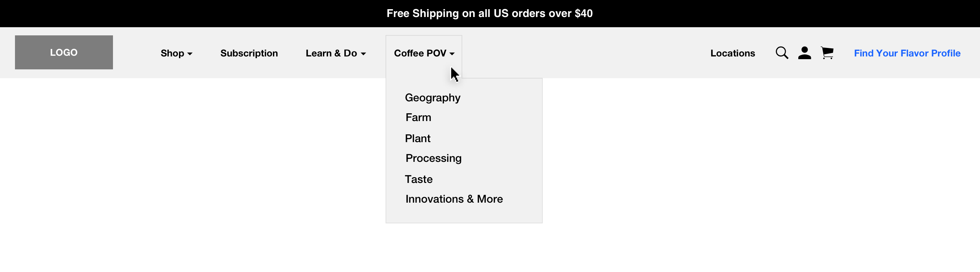This screenshot has width=980, height=272.
Task: Click the Free Shipping announcement banner
Action: coord(490,14)
